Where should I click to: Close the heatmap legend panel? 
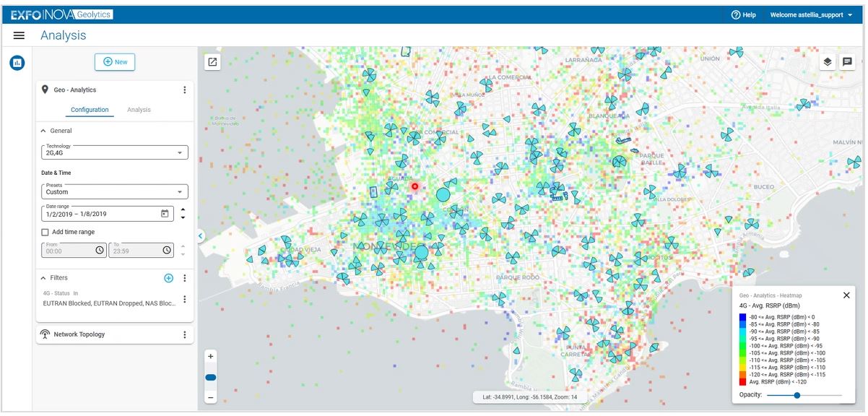coord(846,295)
